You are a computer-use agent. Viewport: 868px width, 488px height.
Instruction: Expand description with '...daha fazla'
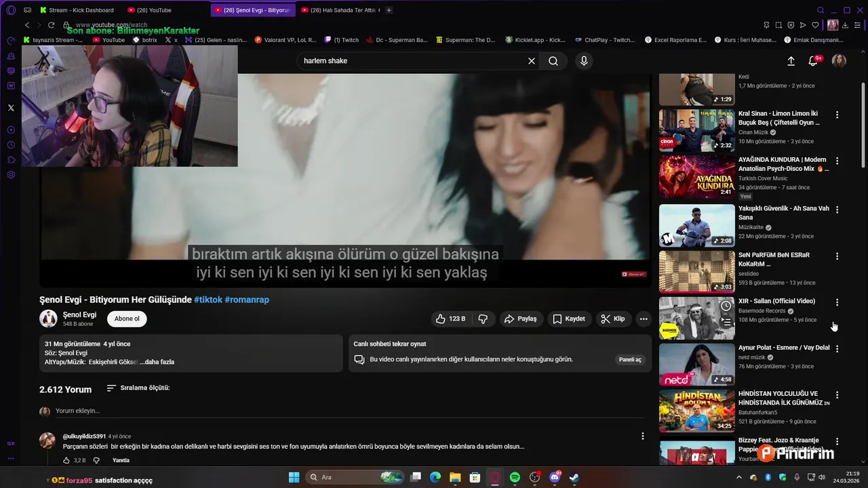[157, 362]
